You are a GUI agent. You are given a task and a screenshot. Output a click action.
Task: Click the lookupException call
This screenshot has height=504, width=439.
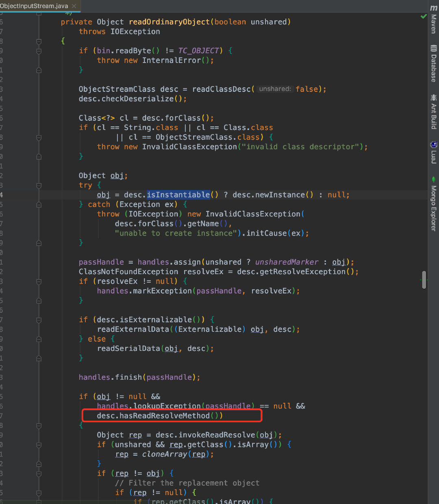167,406
